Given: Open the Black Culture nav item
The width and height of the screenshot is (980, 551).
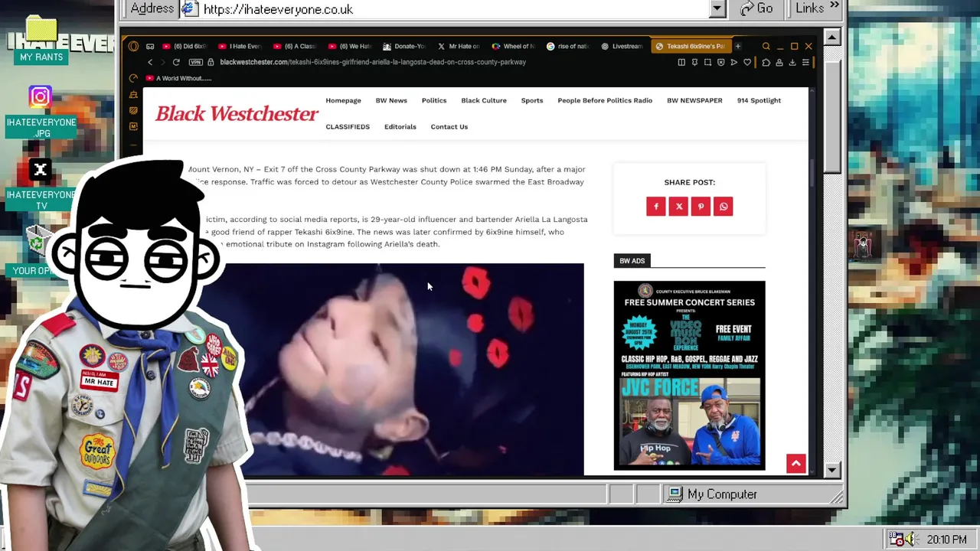Looking at the screenshot, I should [x=484, y=100].
